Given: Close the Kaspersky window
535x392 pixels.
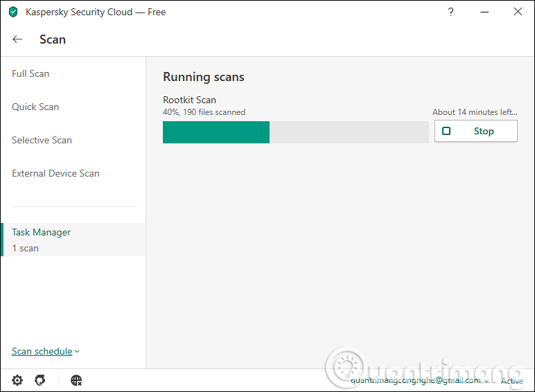Looking at the screenshot, I should [518, 12].
